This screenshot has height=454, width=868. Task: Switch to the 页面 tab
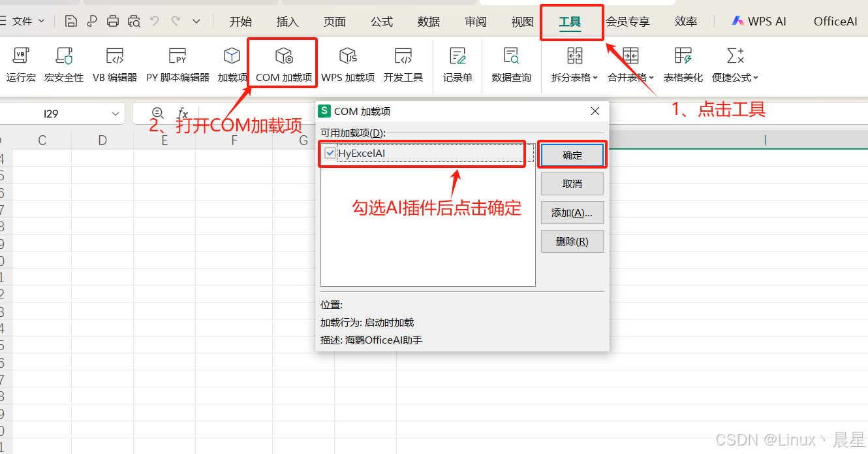pos(335,22)
